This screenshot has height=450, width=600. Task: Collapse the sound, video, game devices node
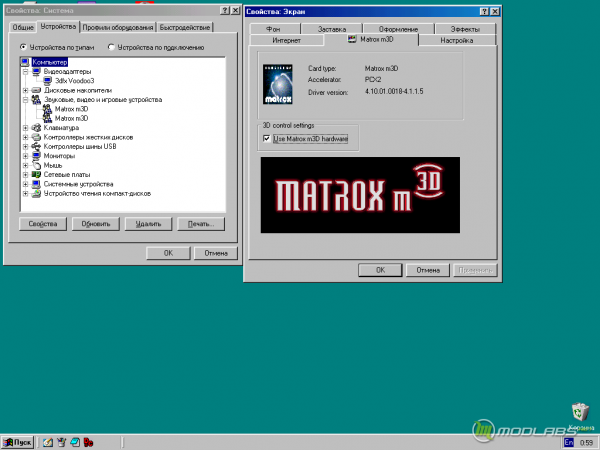click(x=25, y=99)
